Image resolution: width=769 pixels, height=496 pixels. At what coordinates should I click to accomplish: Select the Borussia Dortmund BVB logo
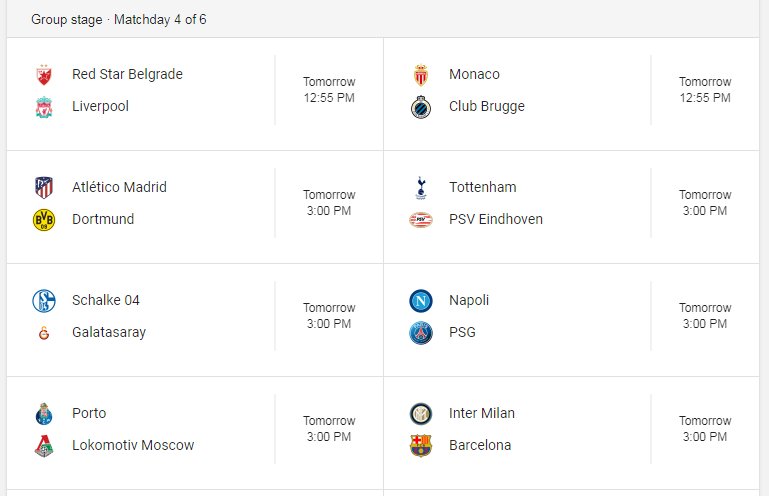coord(44,219)
